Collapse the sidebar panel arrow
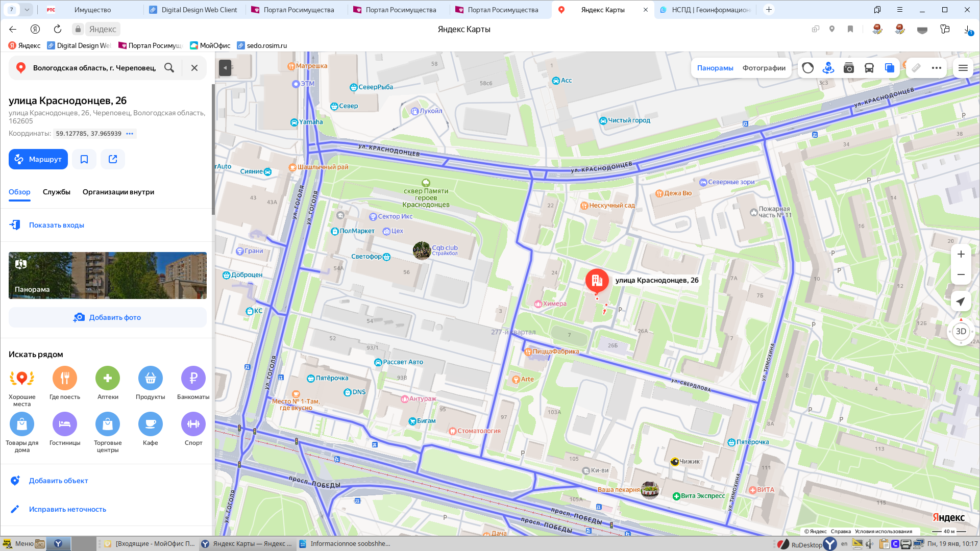The image size is (980, 551). click(225, 68)
